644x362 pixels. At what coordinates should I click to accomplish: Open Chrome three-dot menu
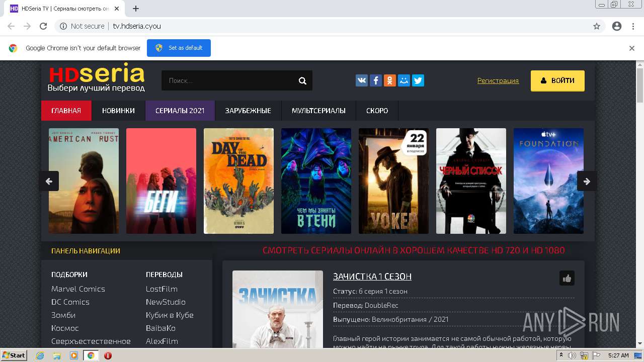(x=633, y=26)
